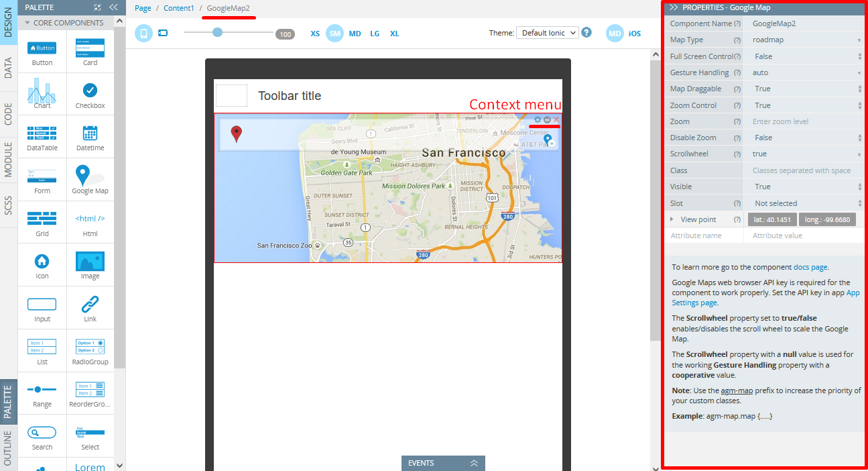Viewport: 868px width, 471px height.
Task: Adjust the zoom scale slider handle
Action: coord(217,32)
